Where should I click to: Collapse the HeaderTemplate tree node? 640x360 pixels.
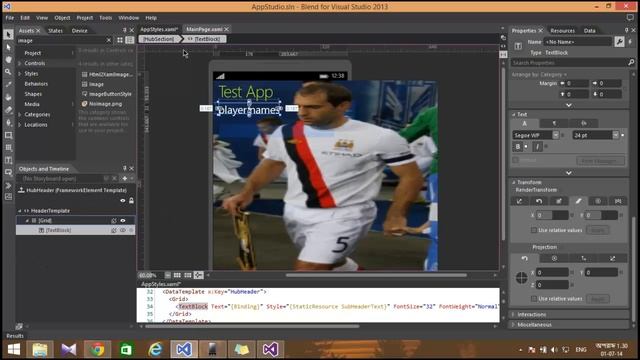(x=20, y=211)
